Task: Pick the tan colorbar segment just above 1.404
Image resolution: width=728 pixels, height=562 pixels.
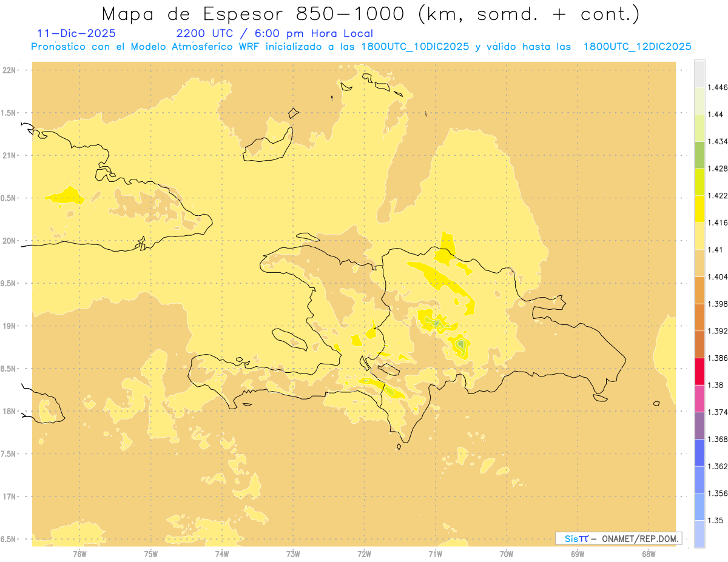Action: pyautogui.click(x=699, y=263)
